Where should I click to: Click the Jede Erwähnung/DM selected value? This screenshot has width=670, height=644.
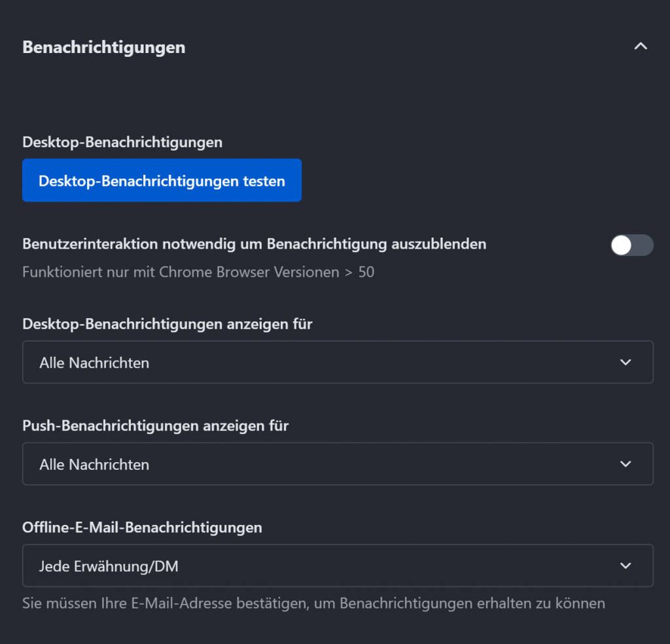(x=109, y=566)
